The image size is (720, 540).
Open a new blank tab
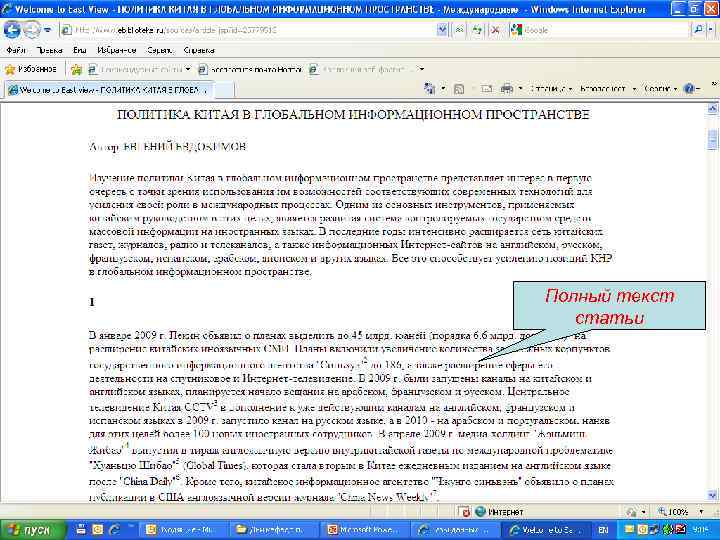click(x=224, y=90)
